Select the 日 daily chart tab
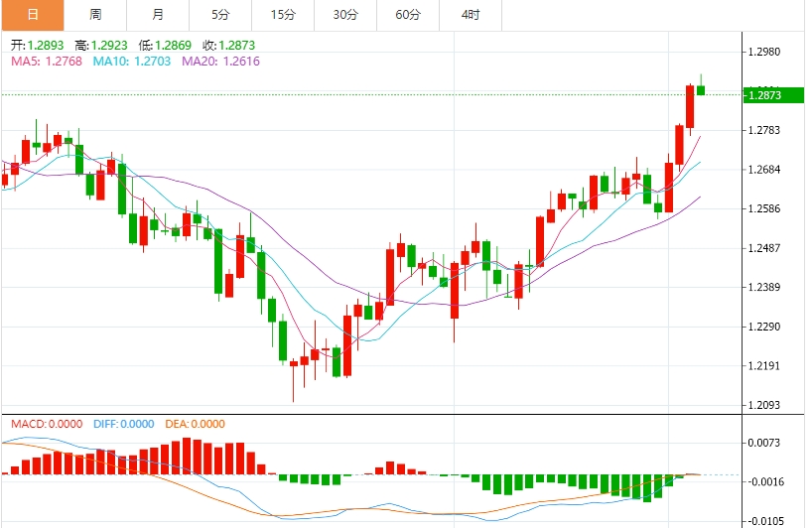The width and height of the screenshot is (812, 528). tap(33, 15)
